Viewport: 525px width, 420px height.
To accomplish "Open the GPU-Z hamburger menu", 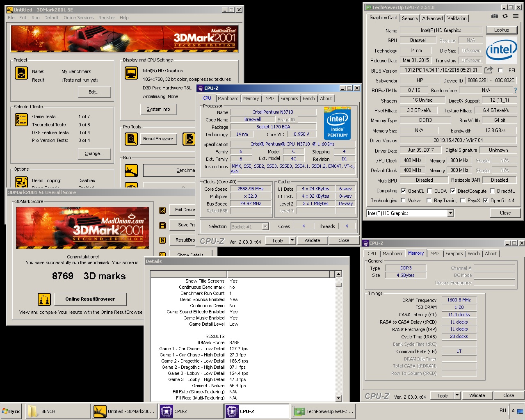I will [x=516, y=16].
